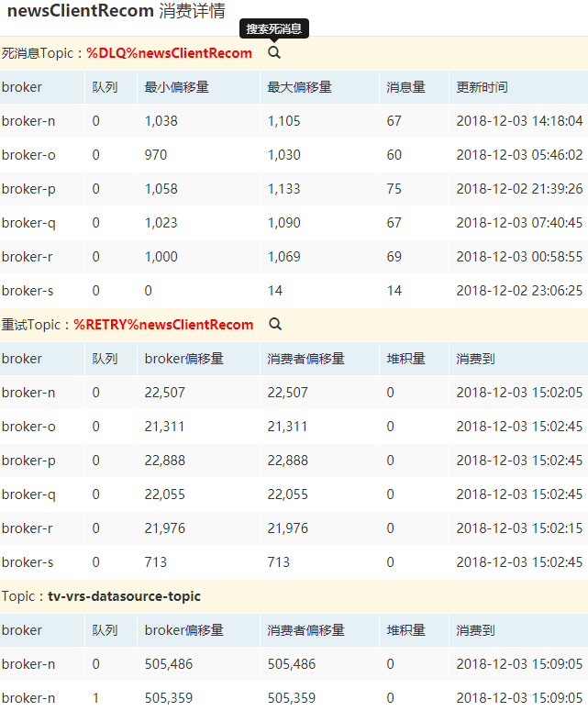The image size is (588, 711).
Task: Select the broker offset value 22,055
Action: 165,494
